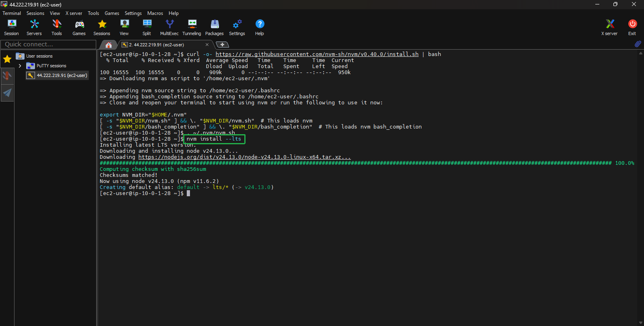Screen dimensions: 644x326
Task: Switch to the 2. 44.222.219.91 (ec2-user) tab
Action: [157, 45]
